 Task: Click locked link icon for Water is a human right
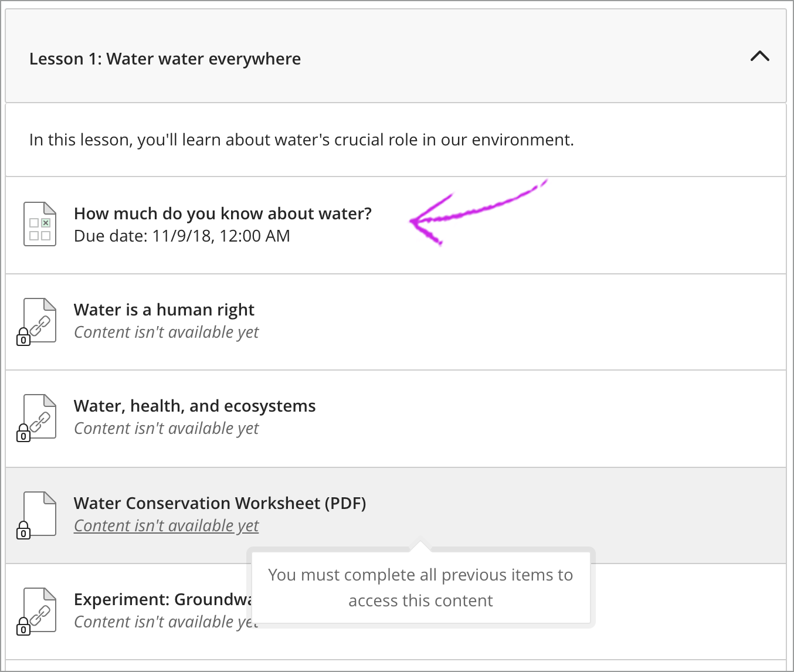point(37,321)
